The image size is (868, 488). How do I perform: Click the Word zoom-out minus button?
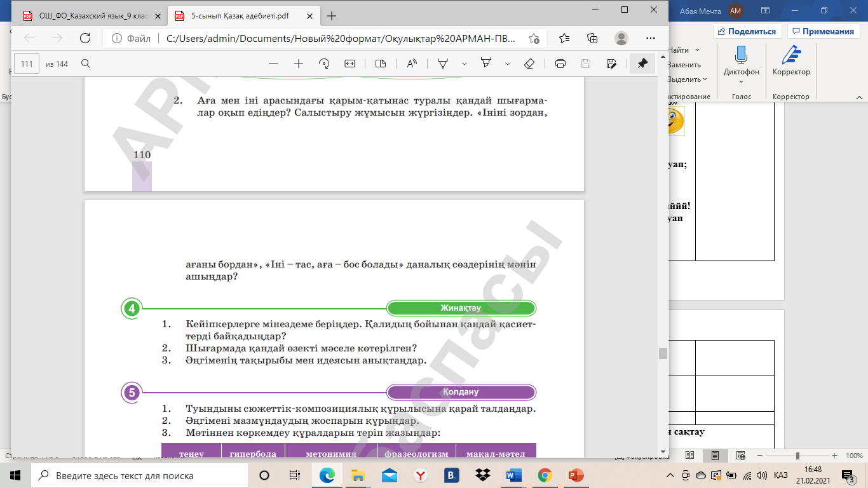761,456
